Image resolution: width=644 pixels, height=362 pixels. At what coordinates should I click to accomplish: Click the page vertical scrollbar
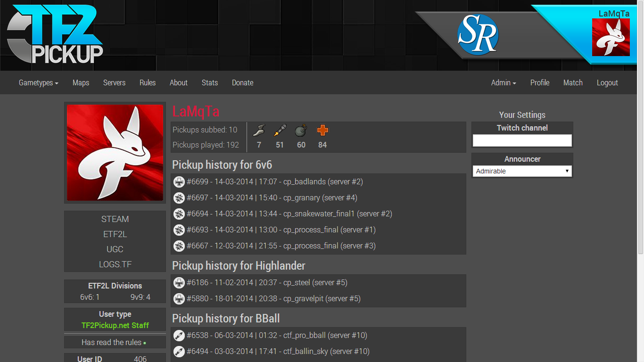point(640,127)
